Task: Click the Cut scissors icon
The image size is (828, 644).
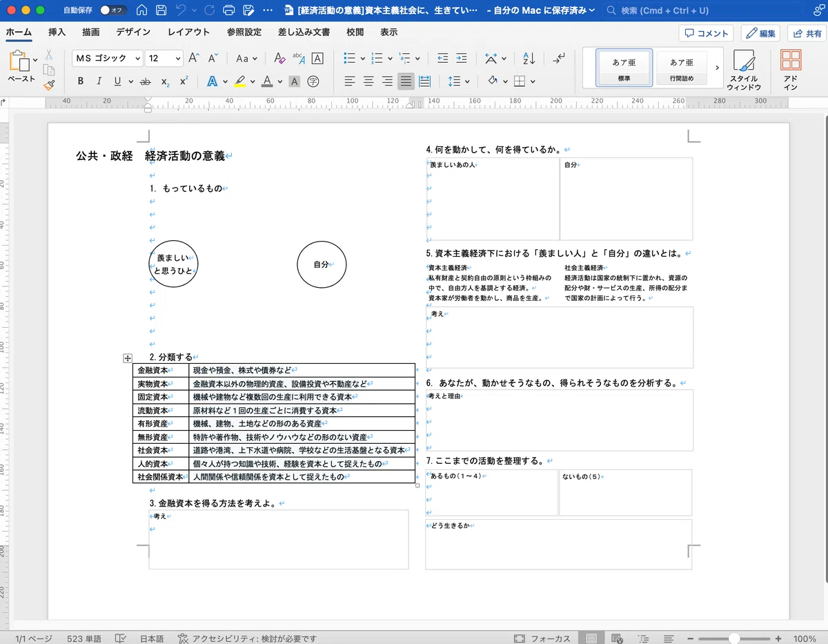Action: [x=49, y=55]
